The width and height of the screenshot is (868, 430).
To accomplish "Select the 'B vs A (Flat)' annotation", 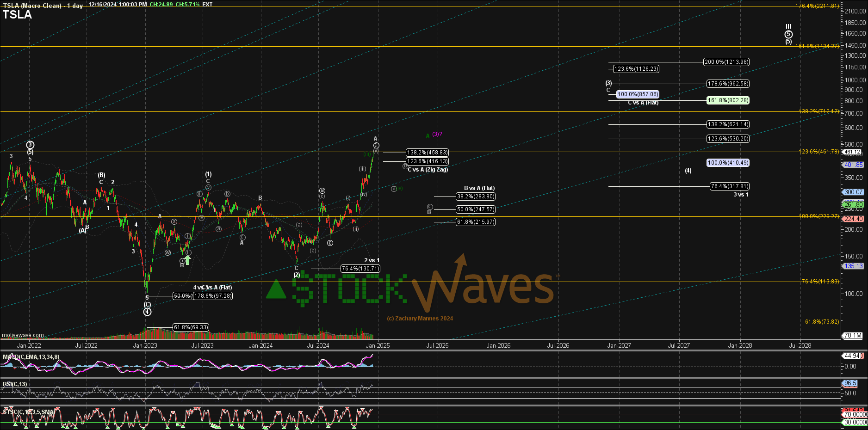I will (x=479, y=188).
